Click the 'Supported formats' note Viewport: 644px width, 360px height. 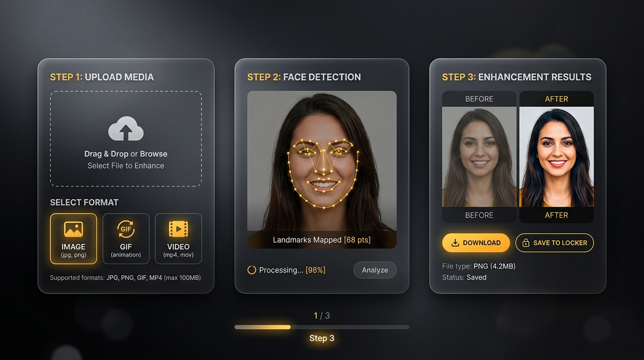125,278
